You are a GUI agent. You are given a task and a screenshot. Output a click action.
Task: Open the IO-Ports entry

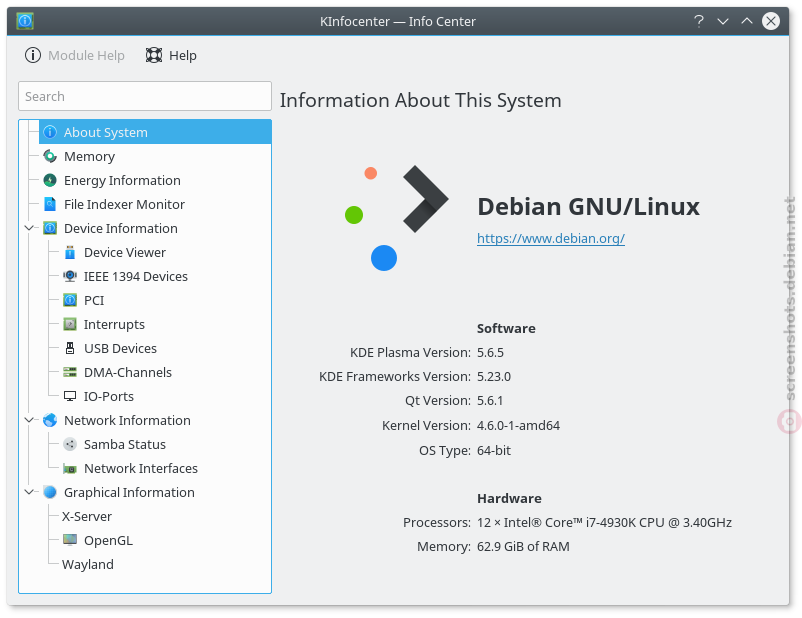tap(109, 396)
